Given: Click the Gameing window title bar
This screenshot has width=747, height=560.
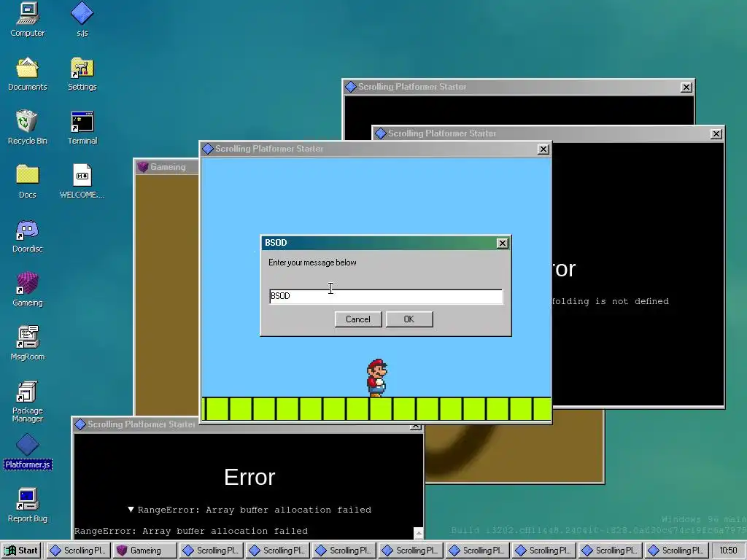Looking at the screenshot, I should tap(167, 167).
